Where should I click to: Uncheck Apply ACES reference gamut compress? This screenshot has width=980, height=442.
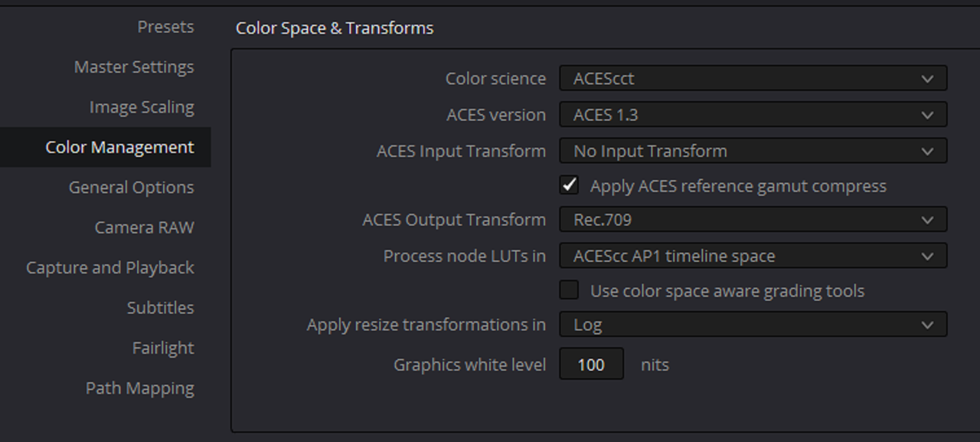click(x=569, y=185)
